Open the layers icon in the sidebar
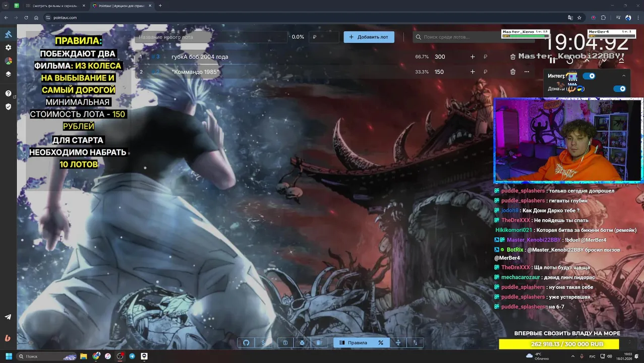644x363 pixels. tap(8, 74)
